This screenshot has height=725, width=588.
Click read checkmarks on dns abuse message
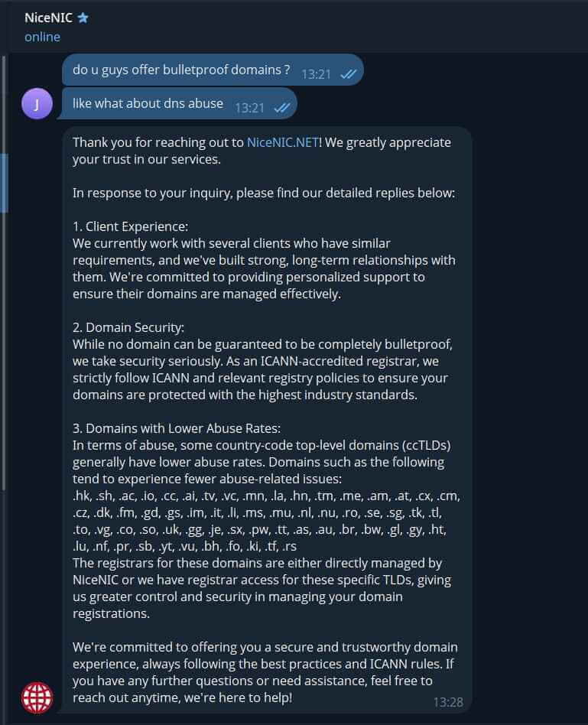pos(282,107)
